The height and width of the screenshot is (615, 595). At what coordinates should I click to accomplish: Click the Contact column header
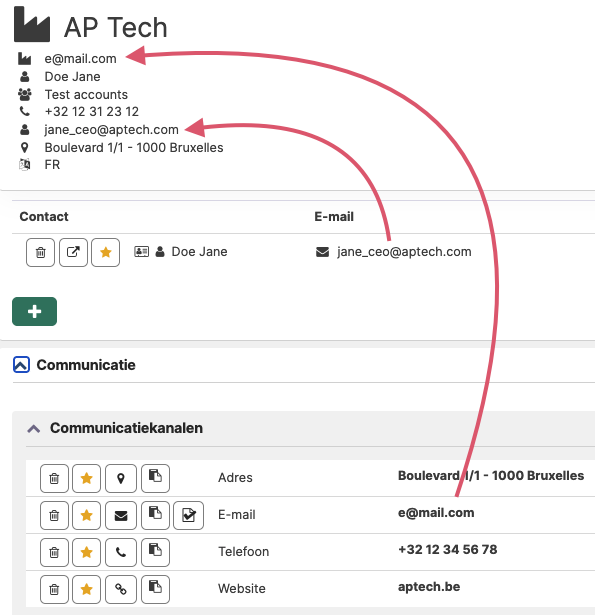[44, 217]
